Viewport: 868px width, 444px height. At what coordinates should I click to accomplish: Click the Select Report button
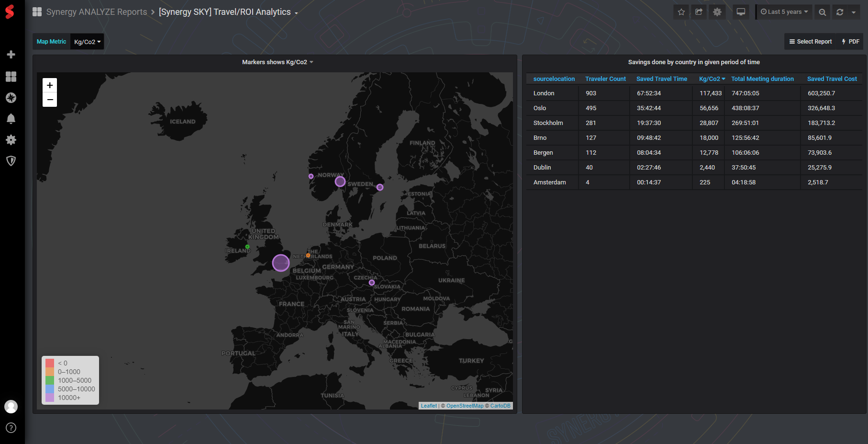point(810,42)
